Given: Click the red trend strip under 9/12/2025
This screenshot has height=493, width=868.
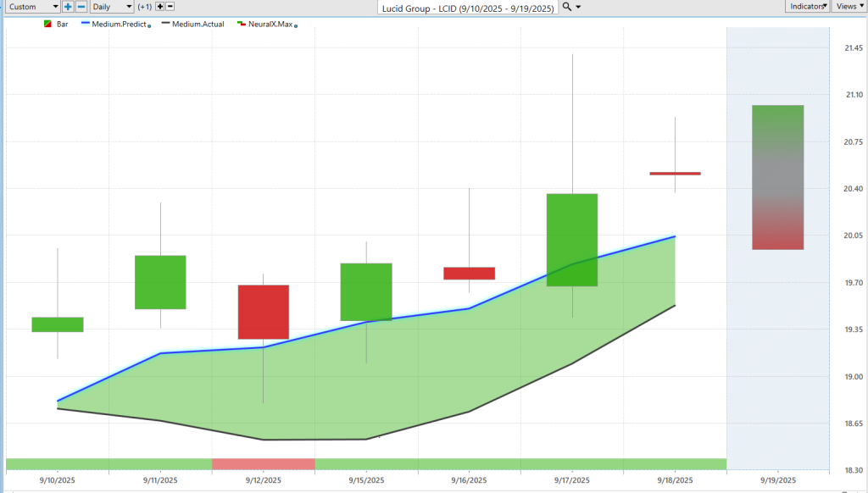Looking at the screenshot, I should pos(263,463).
